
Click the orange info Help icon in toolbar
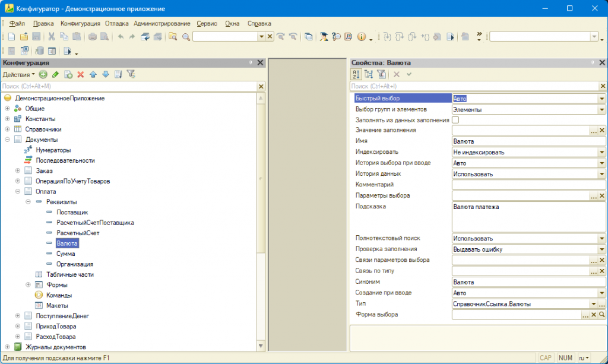(361, 37)
